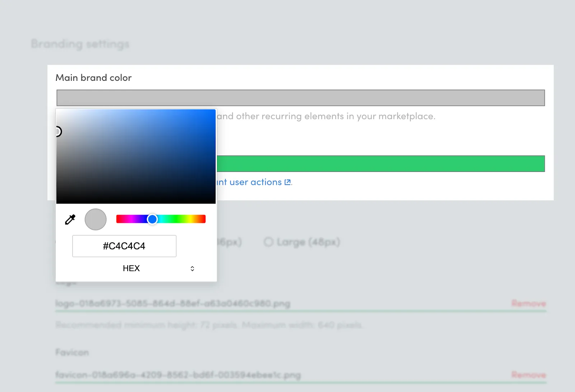Click the saturation gradient picker area

[136, 157]
